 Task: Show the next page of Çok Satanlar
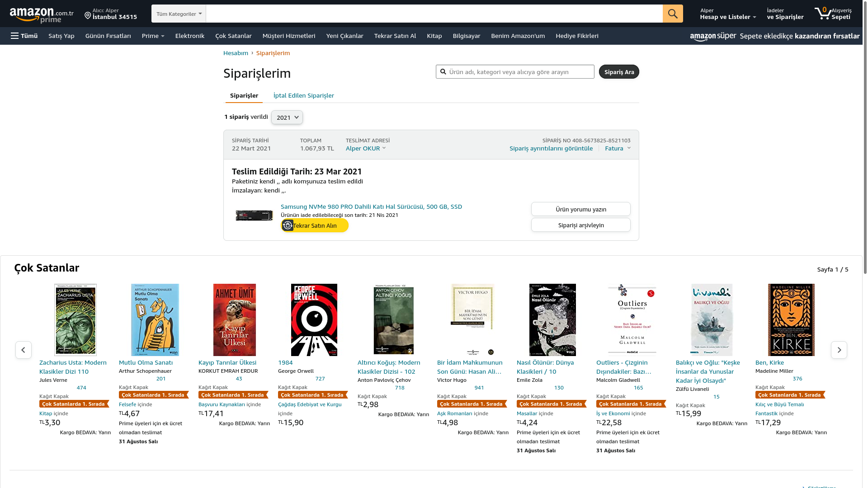pos(839,350)
